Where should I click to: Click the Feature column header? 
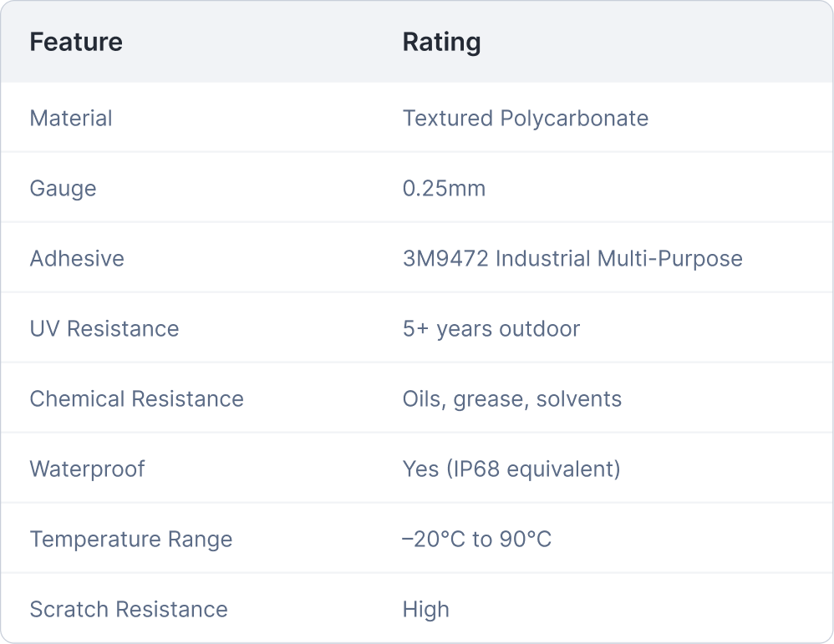click(76, 42)
